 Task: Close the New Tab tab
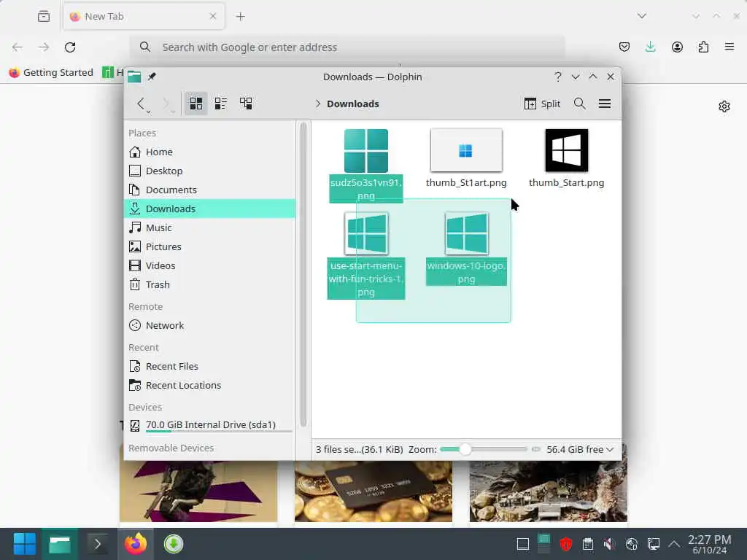coord(213,16)
